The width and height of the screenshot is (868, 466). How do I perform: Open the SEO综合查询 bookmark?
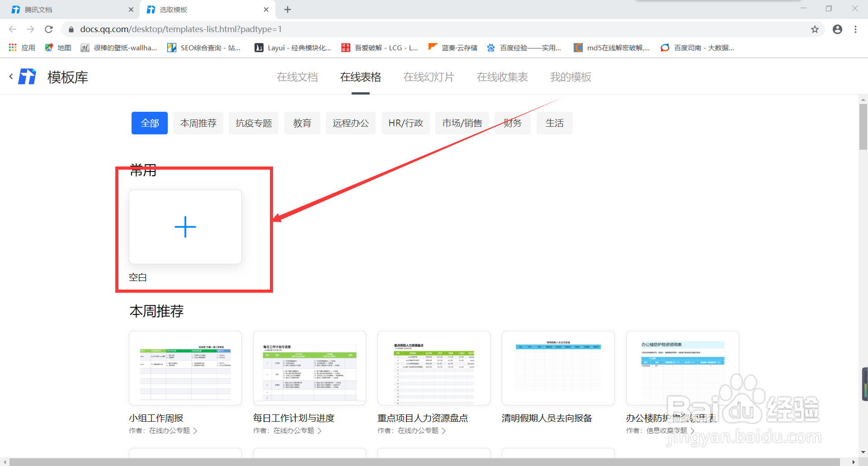coord(204,48)
